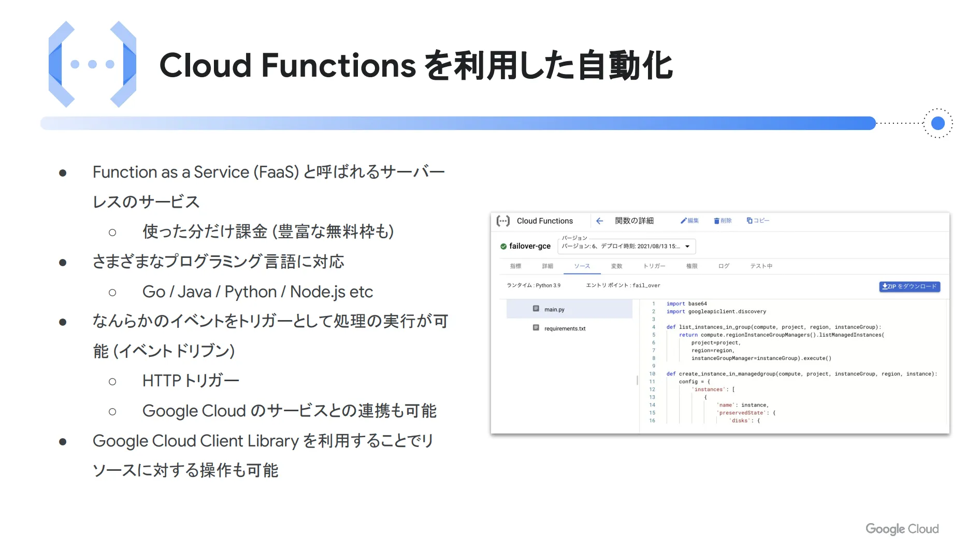Click the bullet '使った分だけ課金 (豊富な無料枠も)'
Viewport: 980px width, 549px height.
coord(268,232)
